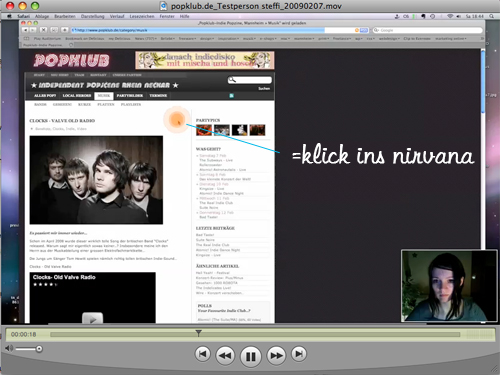Click the playhead marker on the timeline
This screenshot has width=500, height=375.
coord(198,333)
